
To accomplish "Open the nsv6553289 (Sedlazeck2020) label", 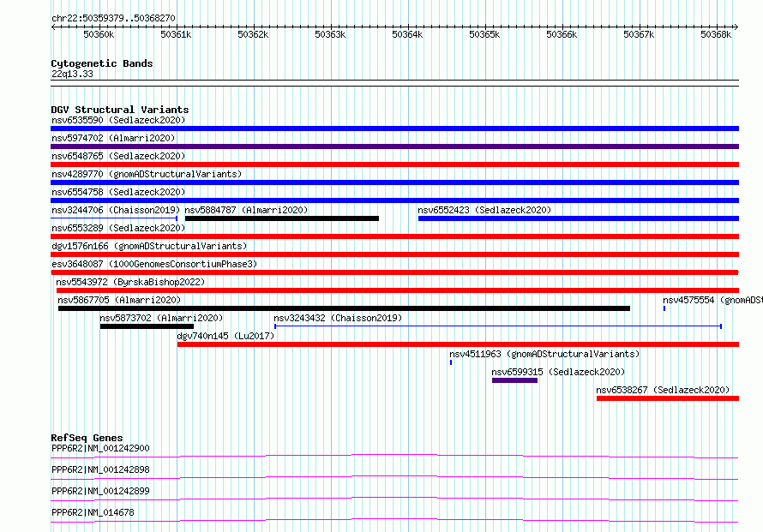I will click(x=118, y=228).
